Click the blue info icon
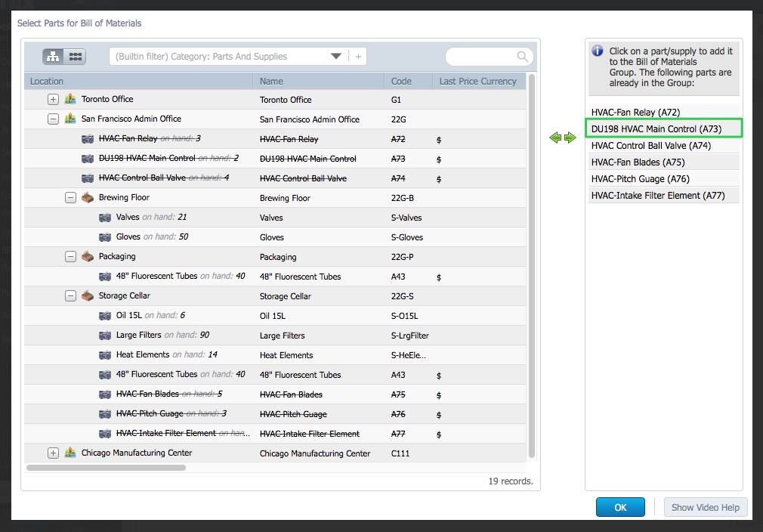The height and width of the screenshot is (532, 763). coord(598,51)
